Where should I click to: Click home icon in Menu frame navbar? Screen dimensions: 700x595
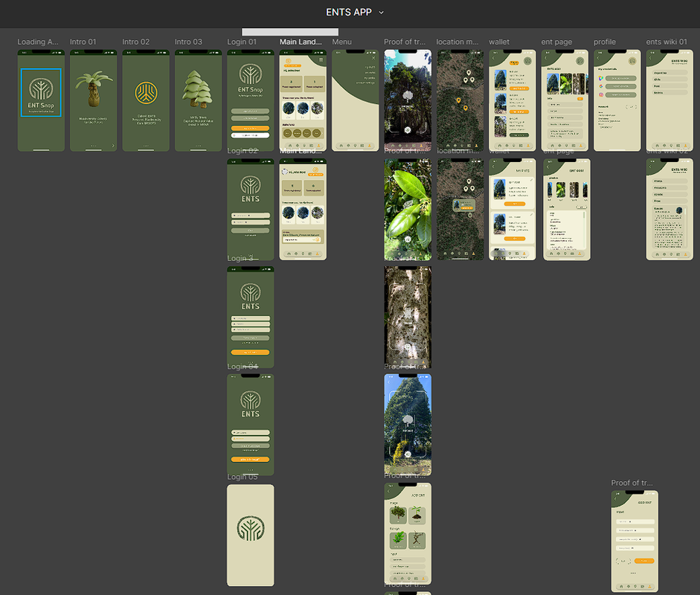341,146
